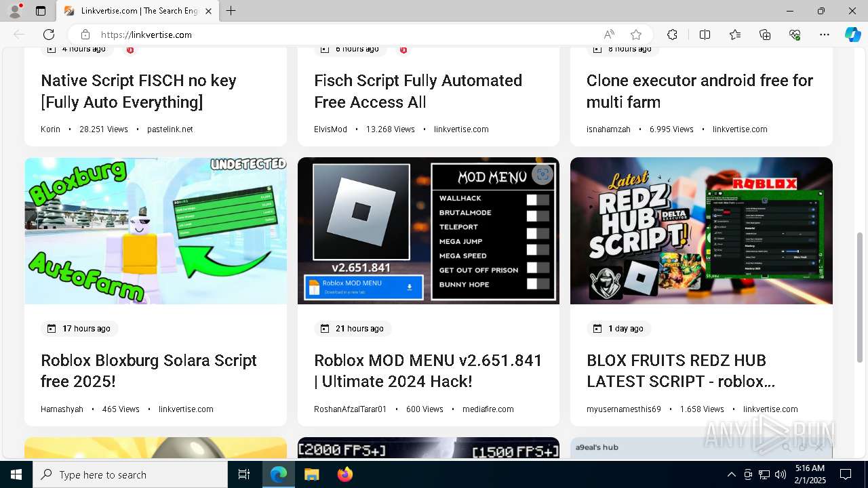868x488 pixels.
Task: Click the Bloxburg AutoFarm thumbnail
Action: pyautogui.click(x=155, y=231)
